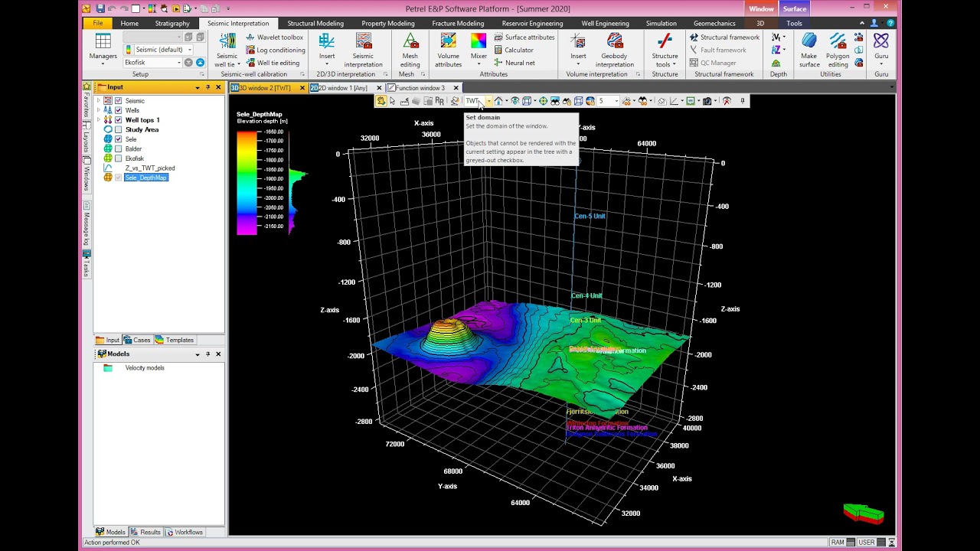Click the elevation depth color scale bar
Screen dimensions: 980x551
coord(247,183)
